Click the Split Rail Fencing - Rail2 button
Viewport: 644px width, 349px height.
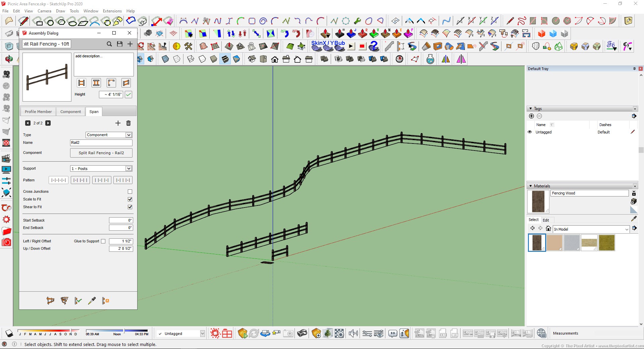click(x=101, y=153)
